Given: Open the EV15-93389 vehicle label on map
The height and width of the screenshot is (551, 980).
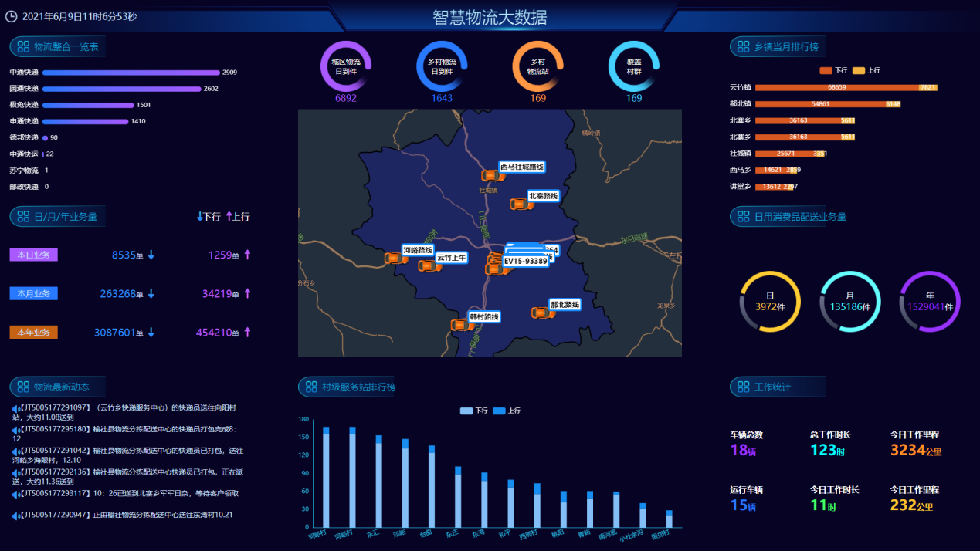Looking at the screenshot, I should [525, 262].
